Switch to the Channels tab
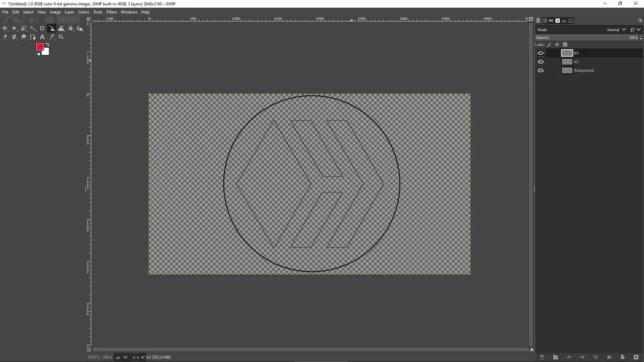644x362 pixels. [x=544, y=21]
